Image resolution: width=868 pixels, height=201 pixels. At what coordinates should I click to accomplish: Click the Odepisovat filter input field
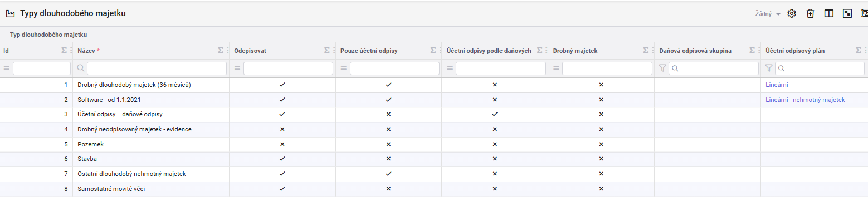click(287, 68)
